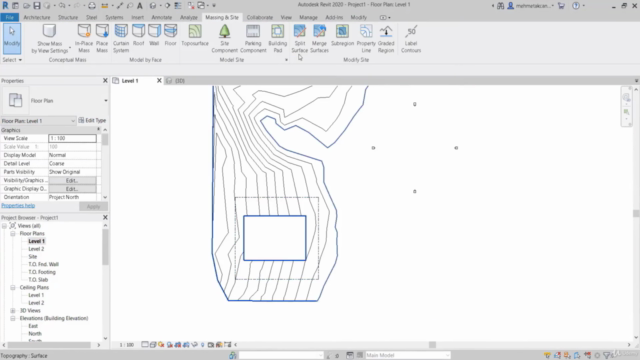Choose the In-Place Mass tool
Screen dimensions: 640x360
point(84,39)
